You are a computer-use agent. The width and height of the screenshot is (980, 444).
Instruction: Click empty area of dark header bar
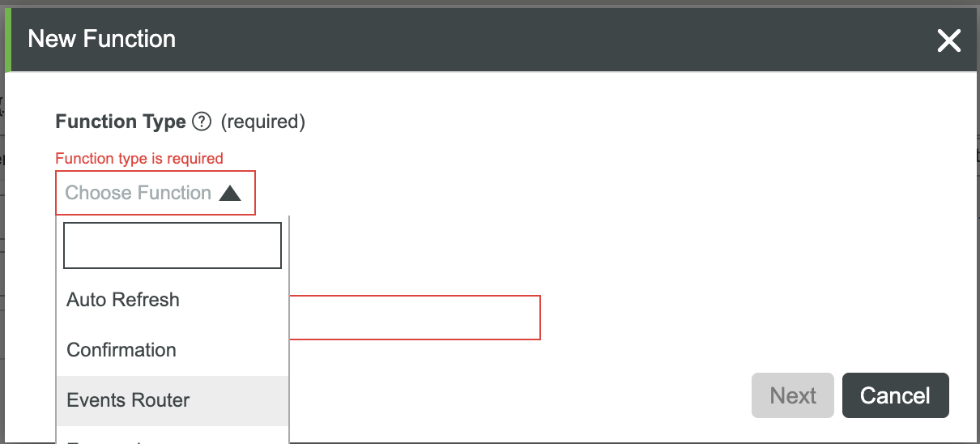click(526, 39)
